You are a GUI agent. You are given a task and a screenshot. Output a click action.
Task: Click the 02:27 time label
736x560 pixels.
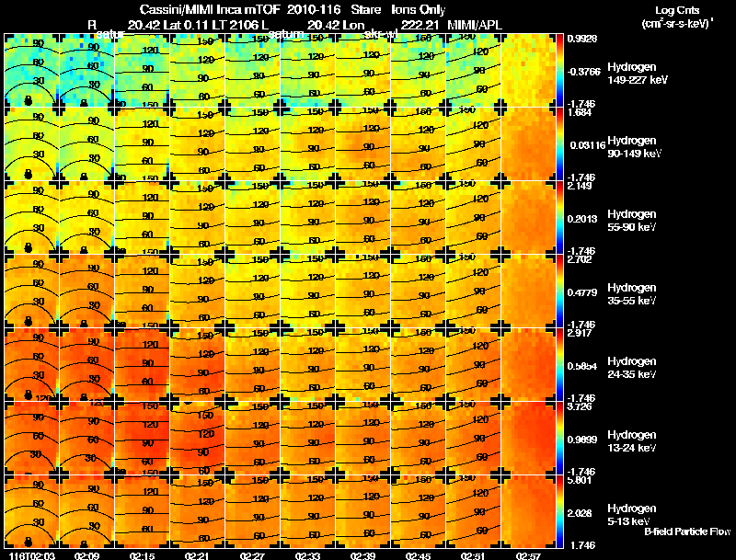(x=252, y=555)
